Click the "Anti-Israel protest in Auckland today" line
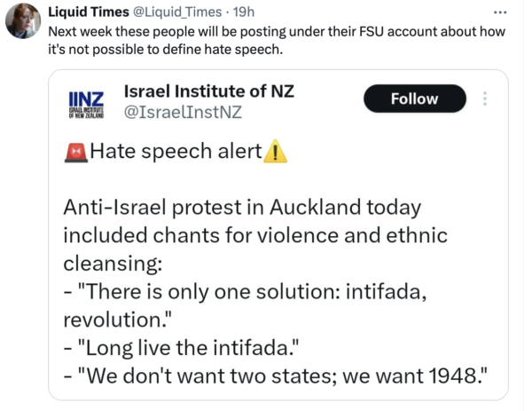Screen dimensions: 532x411 click(241, 208)
